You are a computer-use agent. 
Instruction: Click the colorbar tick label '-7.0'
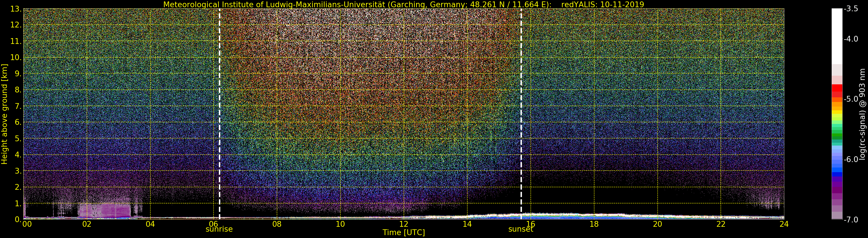[850, 220]
